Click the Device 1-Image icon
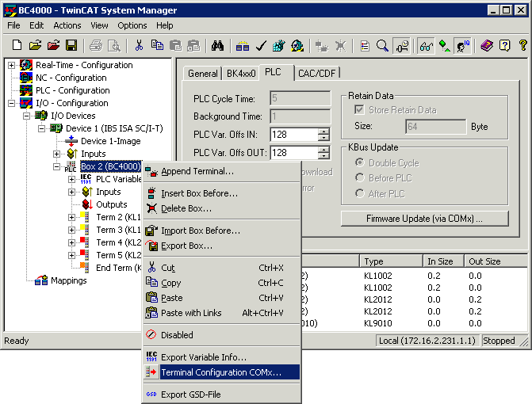532x404 pixels. [x=71, y=141]
